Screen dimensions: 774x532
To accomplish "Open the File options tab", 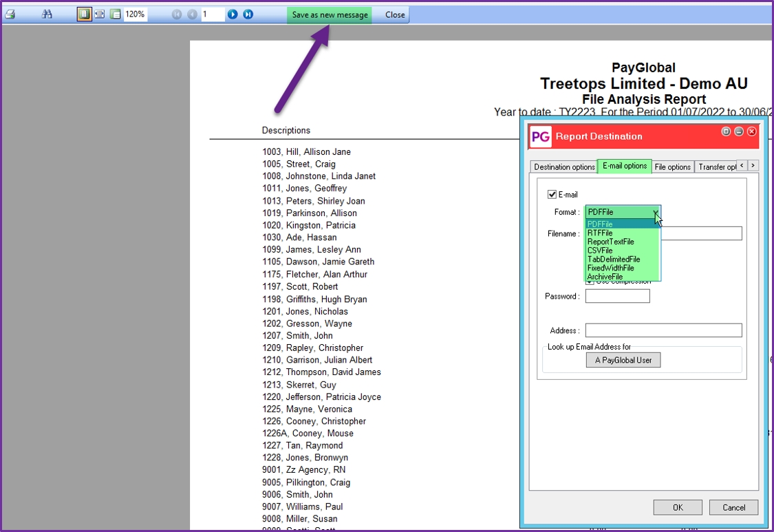I will [x=672, y=167].
